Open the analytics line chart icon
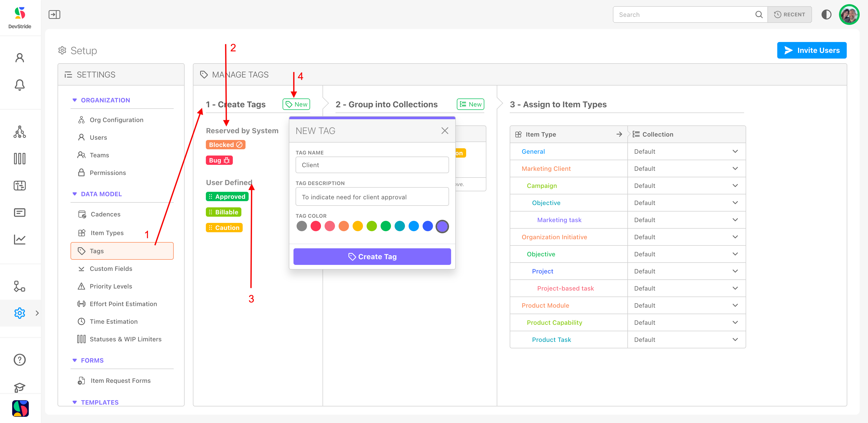Image resolution: width=868 pixels, height=423 pixels. [19, 239]
